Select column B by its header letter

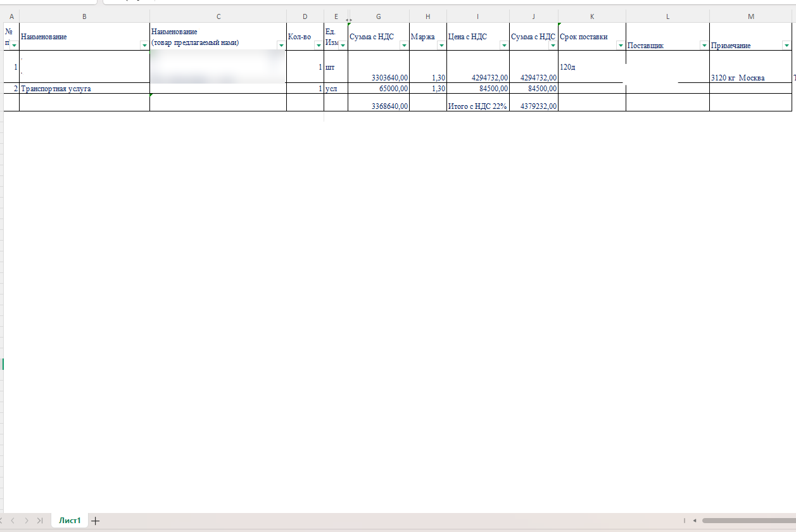coord(85,16)
